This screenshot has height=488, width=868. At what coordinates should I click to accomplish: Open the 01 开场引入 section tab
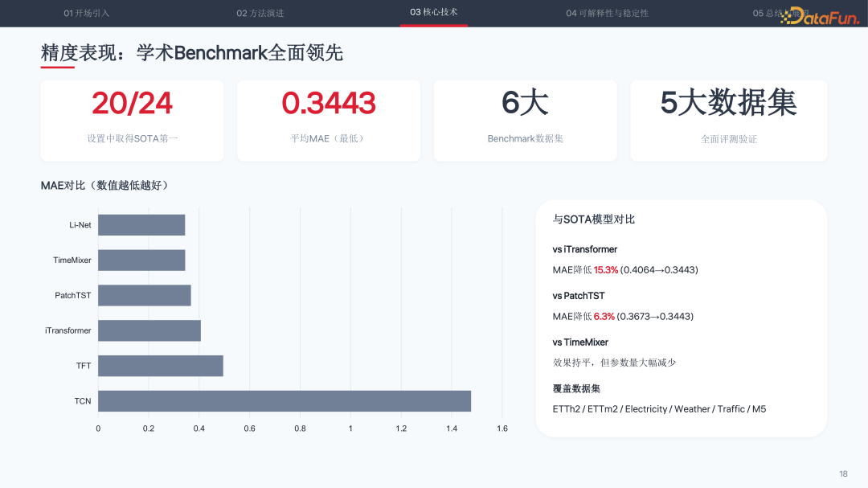(x=86, y=13)
